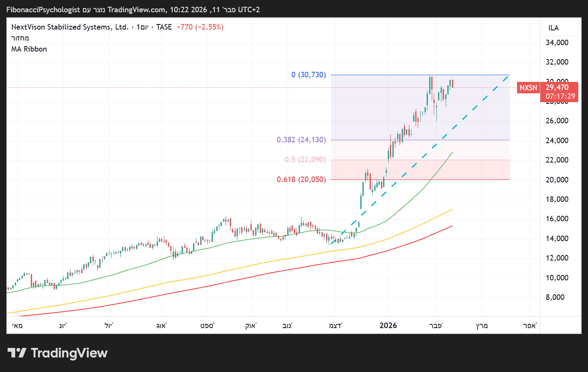Select the 20,000 price axis label
The width and height of the screenshot is (588, 372).
click(x=557, y=180)
